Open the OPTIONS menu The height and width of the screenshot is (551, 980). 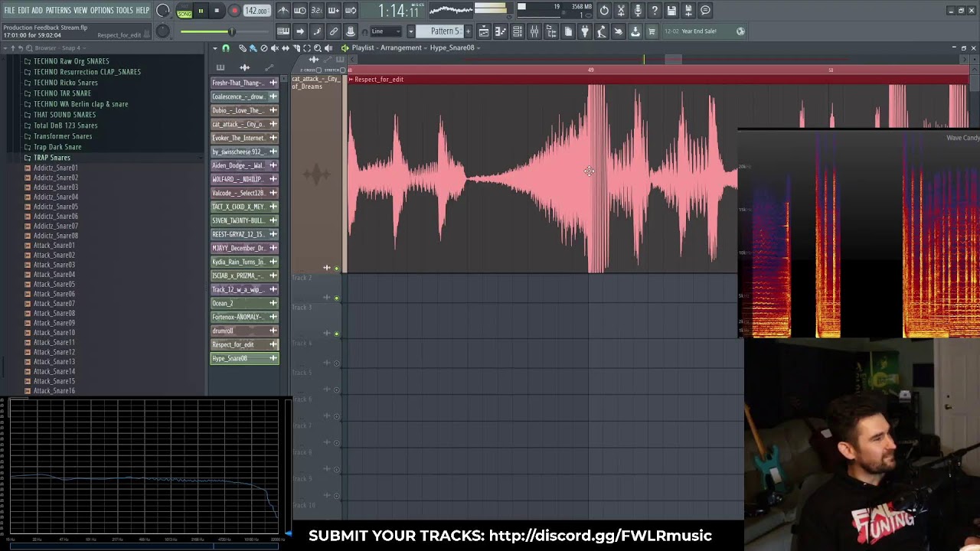(102, 10)
